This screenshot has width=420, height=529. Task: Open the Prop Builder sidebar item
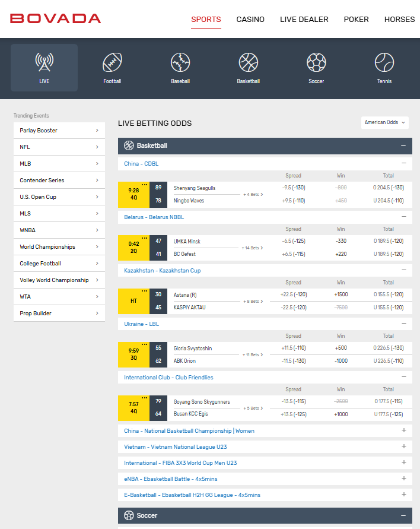(x=59, y=313)
